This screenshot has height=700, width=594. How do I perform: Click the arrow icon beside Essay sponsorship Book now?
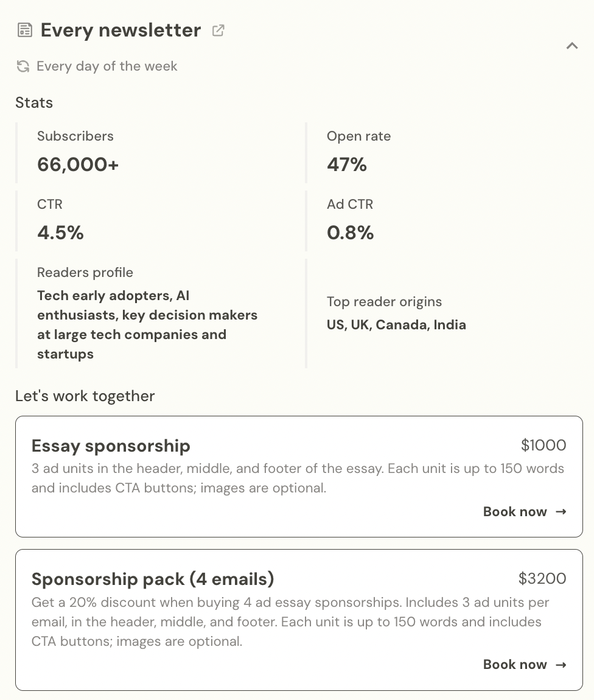(560, 512)
